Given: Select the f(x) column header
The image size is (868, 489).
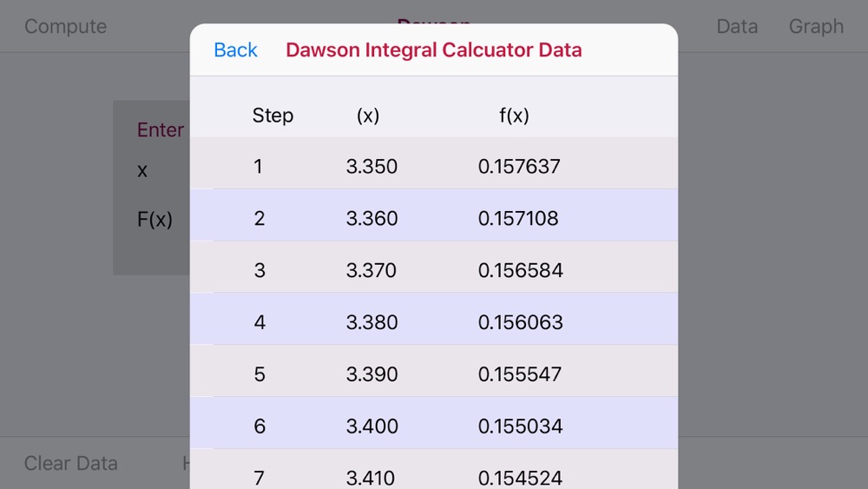Looking at the screenshot, I should tap(514, 116).
